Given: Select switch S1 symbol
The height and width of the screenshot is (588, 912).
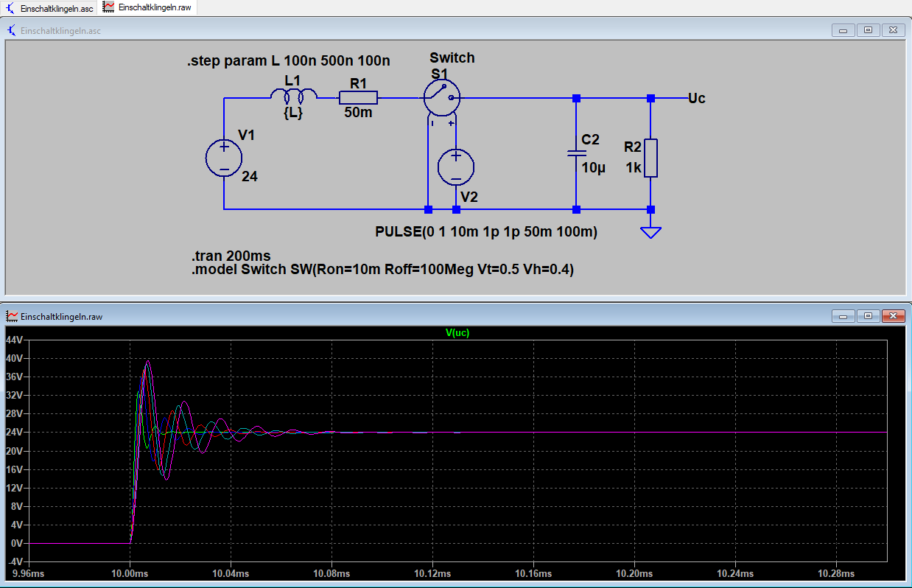Looking at the screenshot, I should 442,97.
